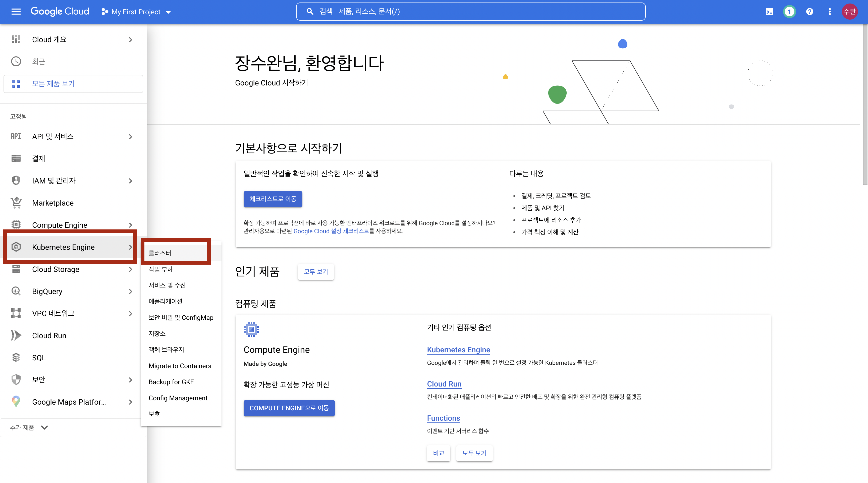The height and width of the screenshot is (483, 868).
Task: Select Config Management submenu item
Action: click(x=181, y=398)
